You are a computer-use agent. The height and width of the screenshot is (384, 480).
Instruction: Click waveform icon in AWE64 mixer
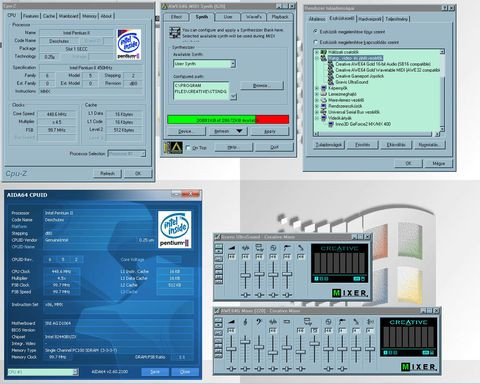273,322
